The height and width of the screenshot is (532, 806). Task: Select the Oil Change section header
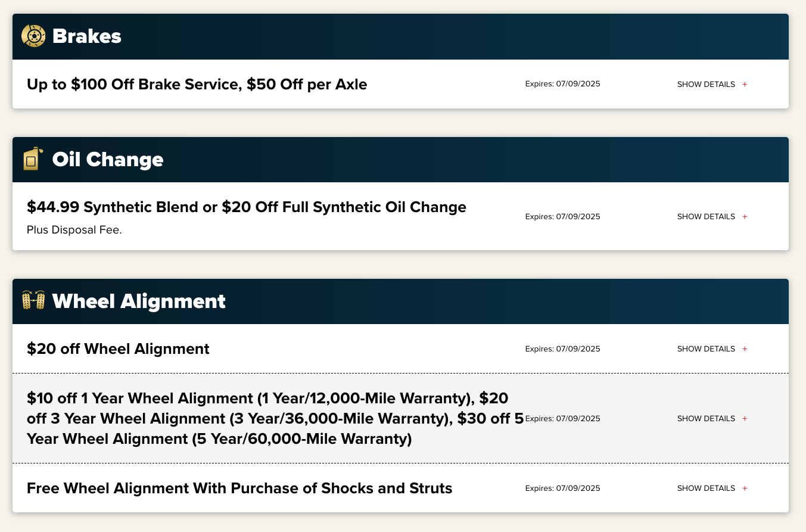[108, 160]
